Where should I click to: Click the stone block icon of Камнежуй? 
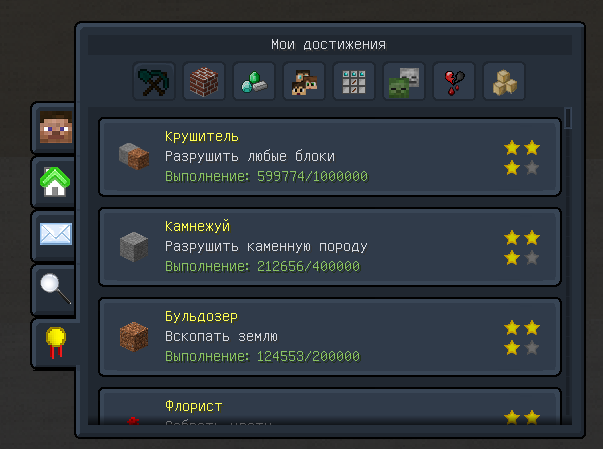tap(134, 247)
